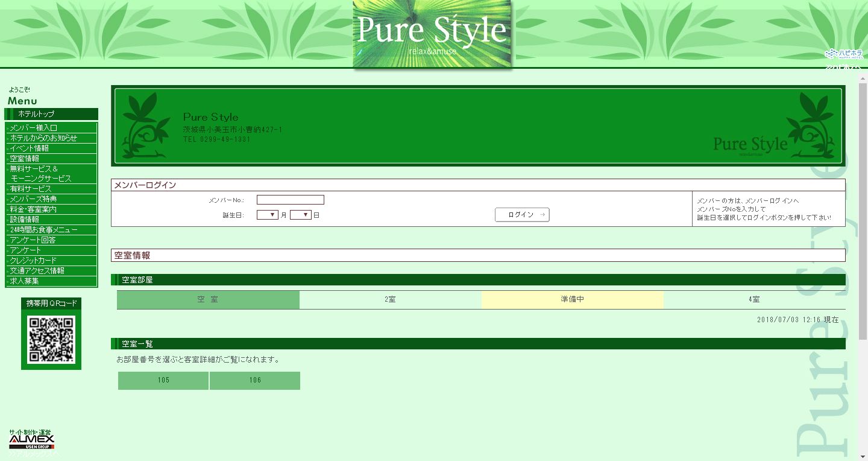868x461 pixels.
Task: Click the 空室一覧 section header
Action: coord(478,343)
